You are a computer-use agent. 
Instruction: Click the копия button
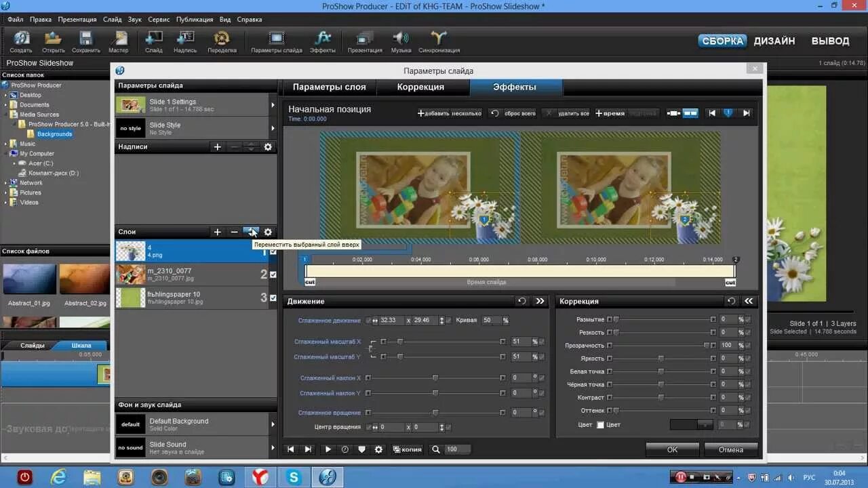(x=408, y=449)
